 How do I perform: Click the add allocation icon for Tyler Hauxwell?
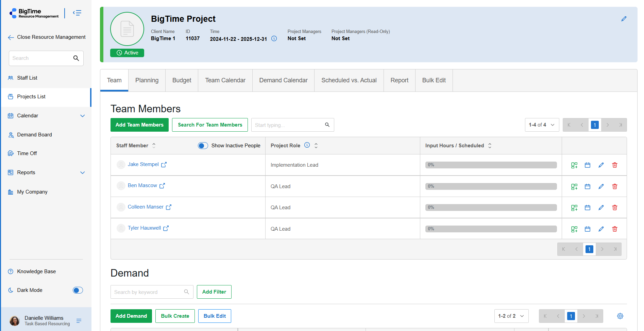(x=574, y=229)
